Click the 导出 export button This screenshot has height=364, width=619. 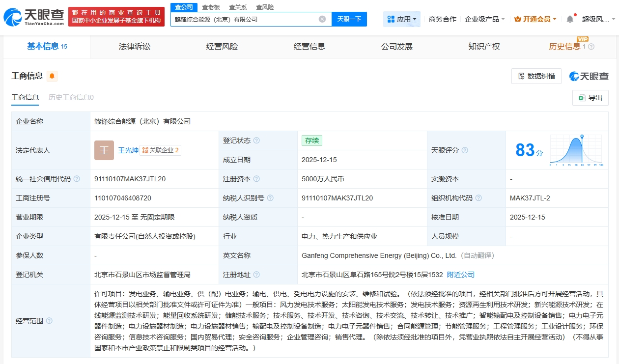click(591, 98)
